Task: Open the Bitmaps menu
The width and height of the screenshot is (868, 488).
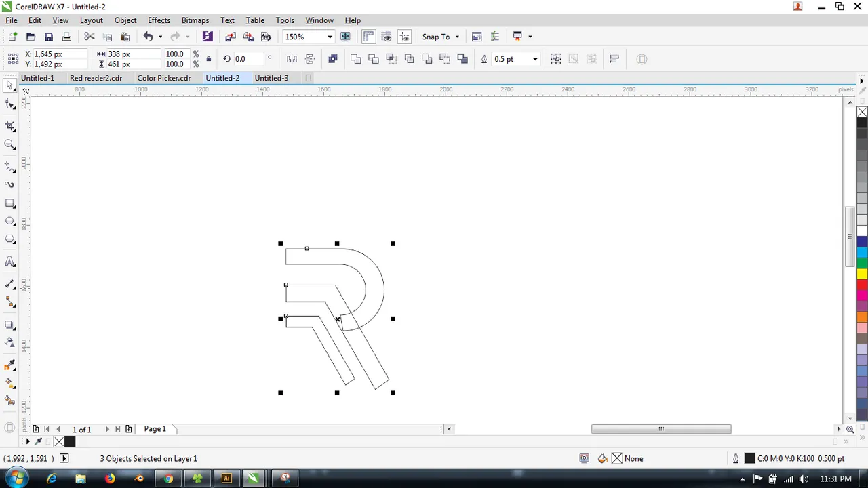Action: [x=195, y=20]
